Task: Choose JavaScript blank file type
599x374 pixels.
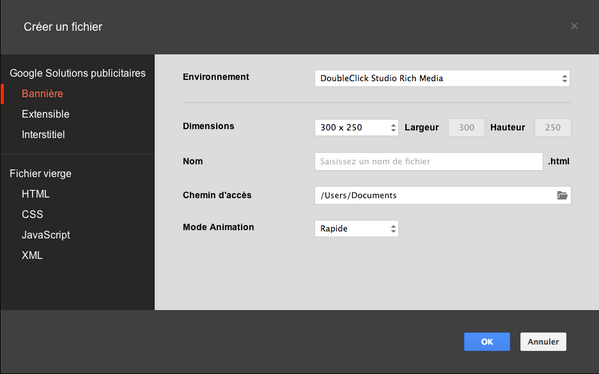Action: pyautogui.click(x=46, y=235)
